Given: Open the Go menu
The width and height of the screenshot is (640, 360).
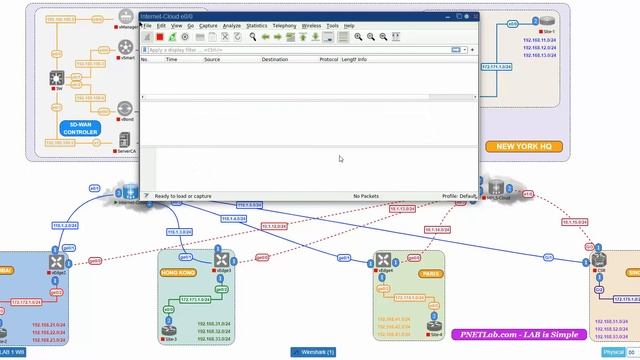Looking at the screenshot, I should pos(191,26).
